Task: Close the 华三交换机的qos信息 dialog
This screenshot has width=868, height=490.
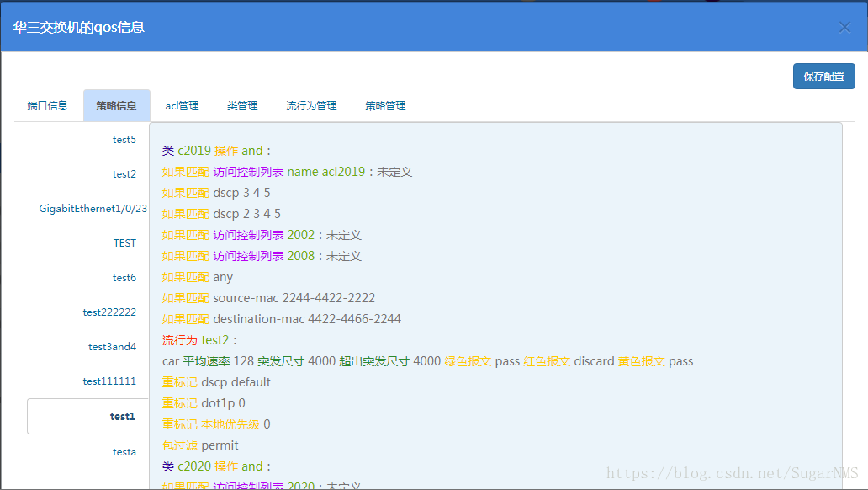Action: [x=844, y=26]
